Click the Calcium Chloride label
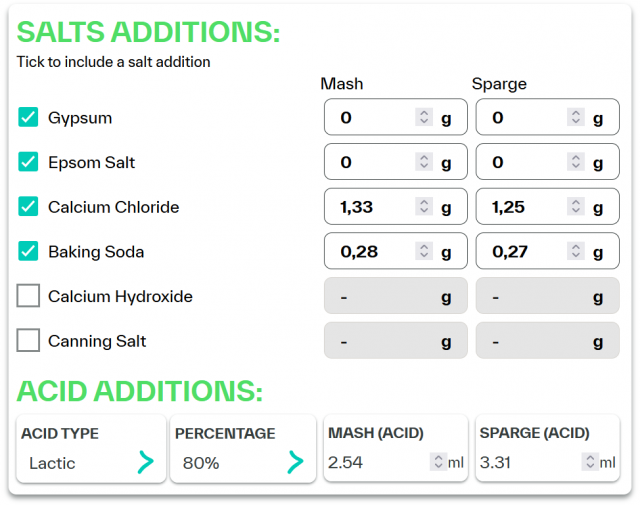Image resolution: width=640 pixels, height=505 pixels. [113, 207]
